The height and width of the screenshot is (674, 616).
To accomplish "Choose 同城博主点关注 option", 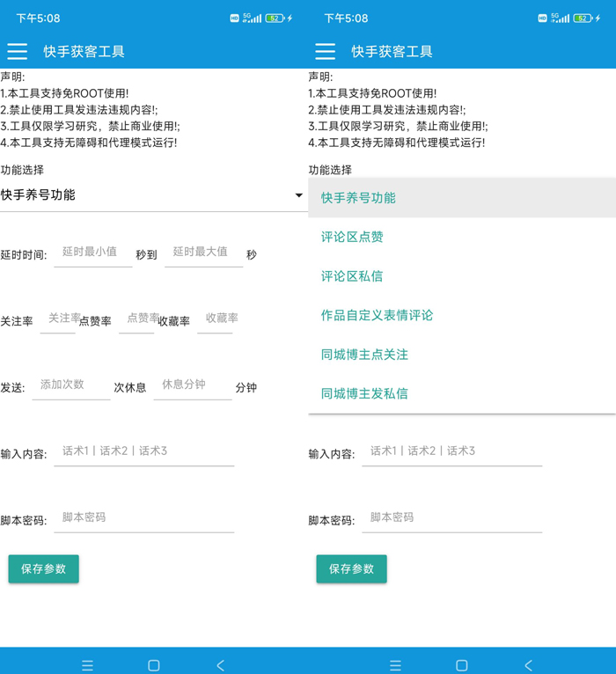I will point(364,355).
